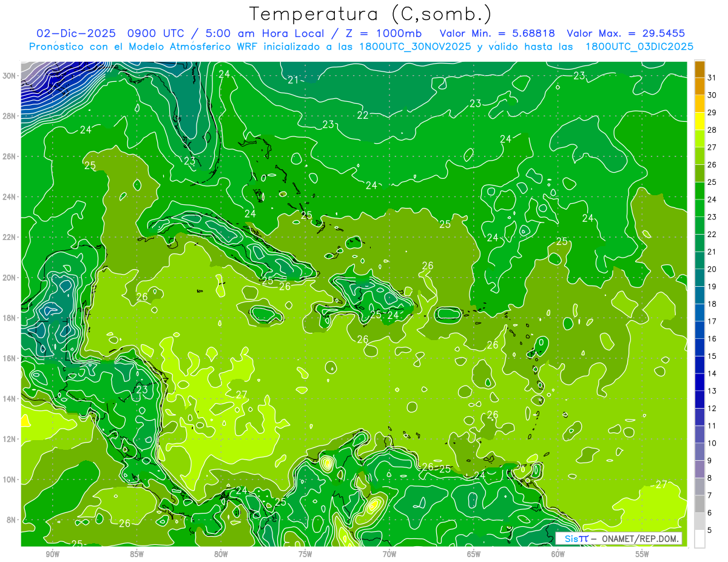Click the green legend swatch between 23 and 24
Screen dimensions: 728x562
[699, 208]
